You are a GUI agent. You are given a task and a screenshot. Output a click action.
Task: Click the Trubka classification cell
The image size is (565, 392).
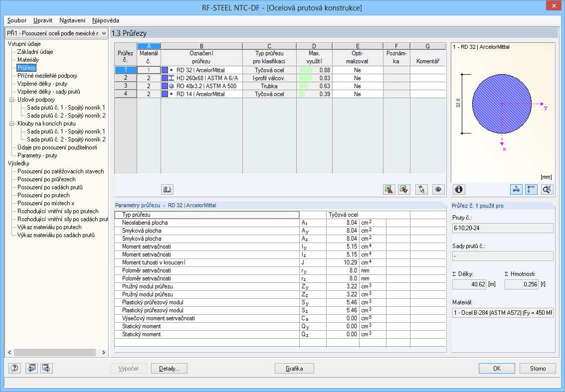(269, 86)
